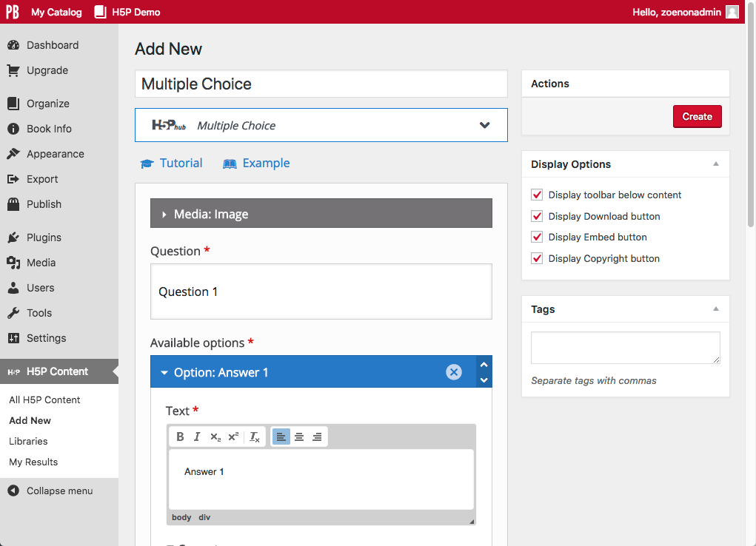The width and height of the screenshot is (756, 546).
Task: Click the Organize book icon
Action: [13, 104]
